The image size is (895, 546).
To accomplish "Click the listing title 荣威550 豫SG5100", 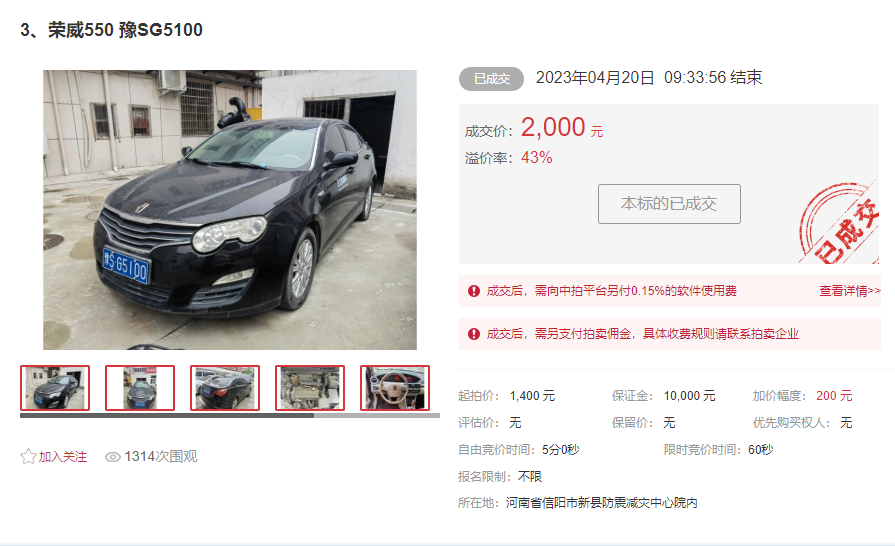I will pyautogui.click(x=125, y=30).
